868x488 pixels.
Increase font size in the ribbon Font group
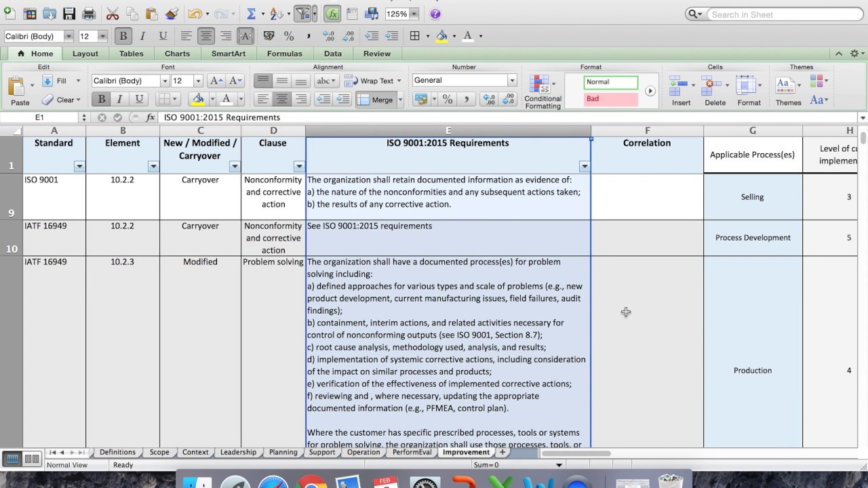(x=216, y=81)
